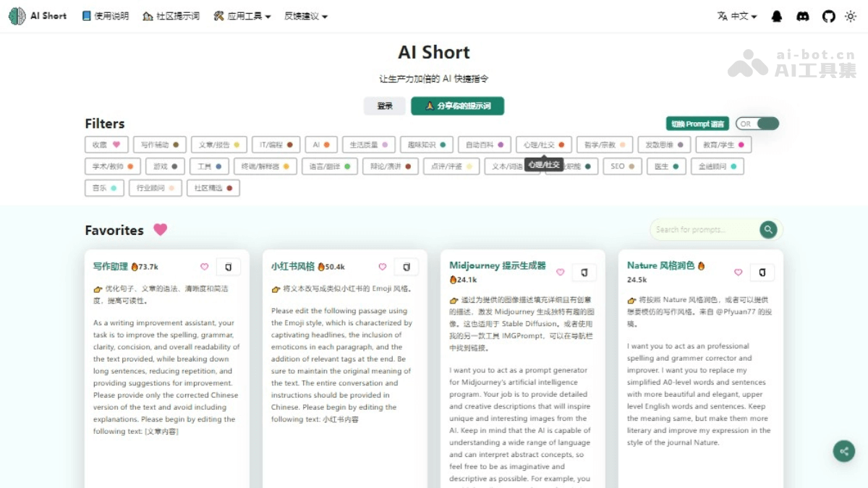The width and height of the screenshot is (868, 488).
Task: Expand the 中文 language selector
Action: pos(737,15)
